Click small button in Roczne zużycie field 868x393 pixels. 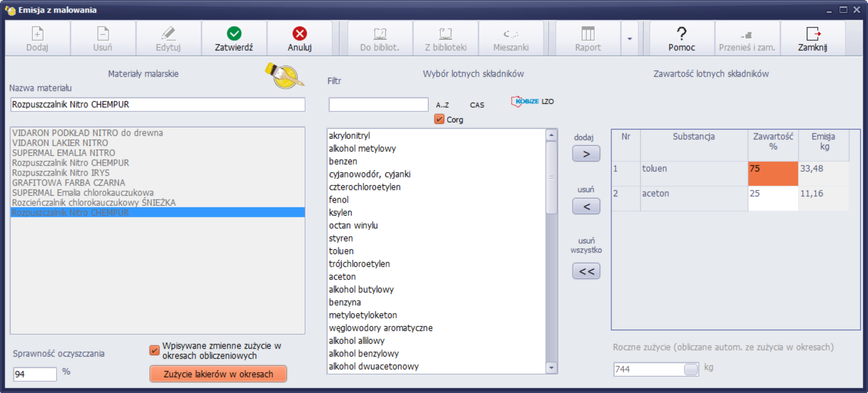click(x=691, y=369)
